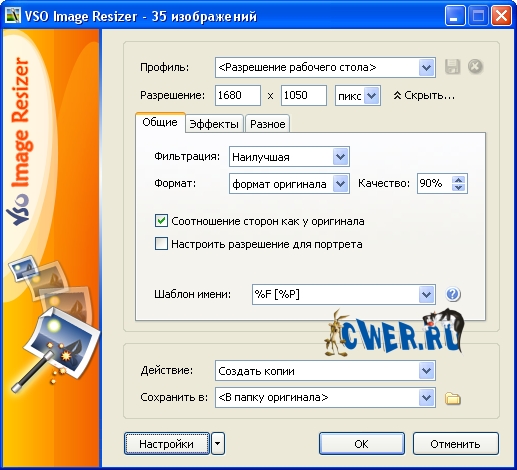Open the arrow menu beside Настройки
This screenshot has width=517, height=470.
coord(218,444)
